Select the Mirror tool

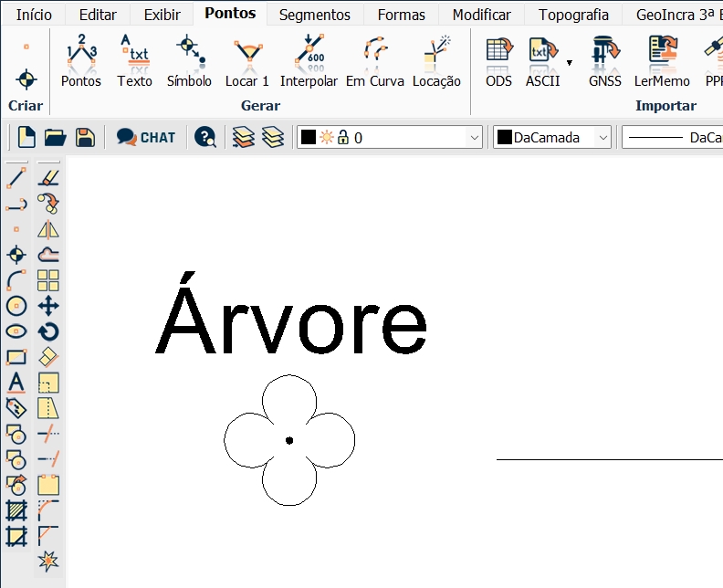[48, 229]
